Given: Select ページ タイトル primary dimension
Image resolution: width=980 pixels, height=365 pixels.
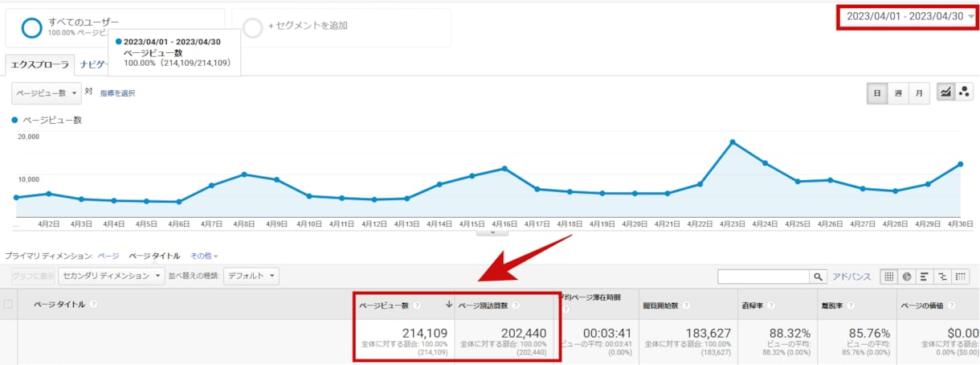Looking at the screenshot, I should pos(154,256).
